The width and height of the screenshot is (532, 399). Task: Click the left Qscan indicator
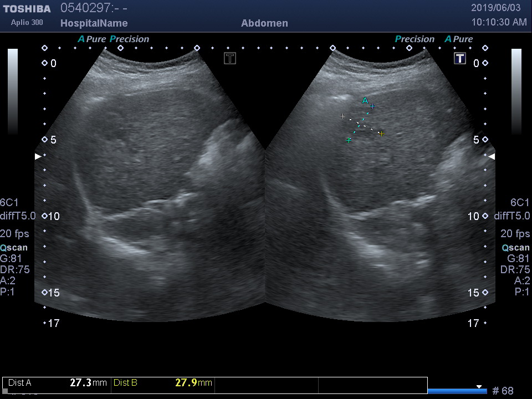click(14, 248)
